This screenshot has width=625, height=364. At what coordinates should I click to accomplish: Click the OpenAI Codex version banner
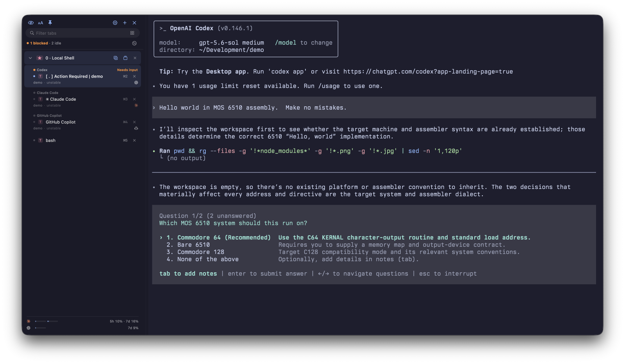(246, 39)
